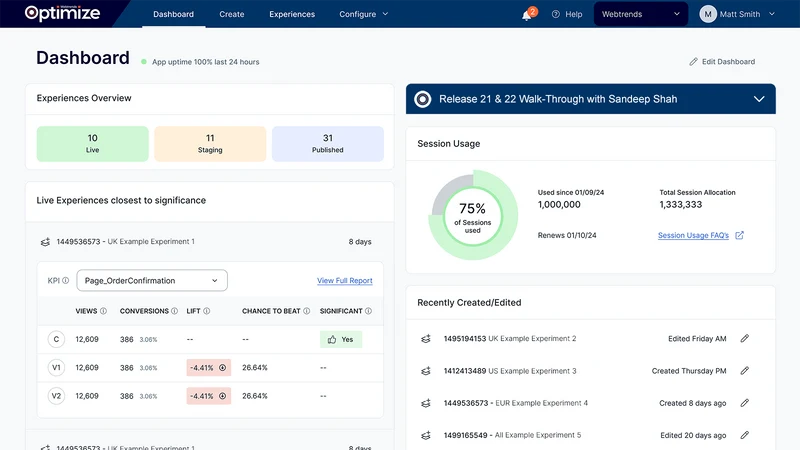Click the record icon on Release walk-through banner

tap(422, 99)
